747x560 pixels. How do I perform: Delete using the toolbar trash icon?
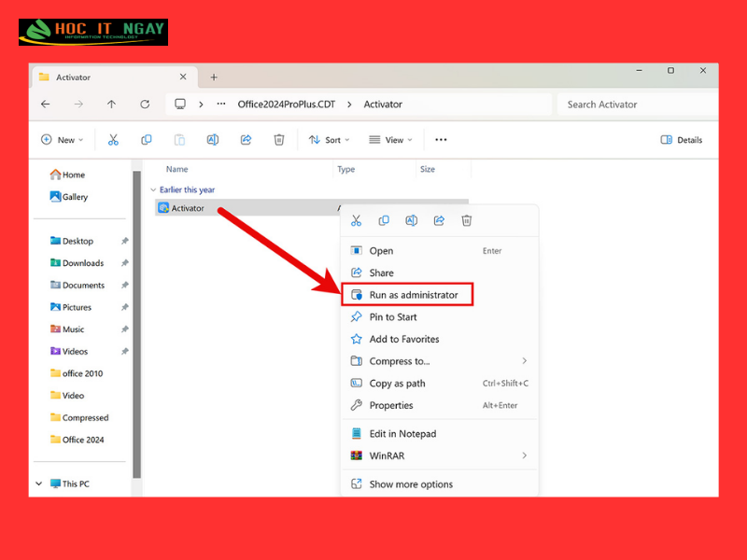click(x=279, y=139)
